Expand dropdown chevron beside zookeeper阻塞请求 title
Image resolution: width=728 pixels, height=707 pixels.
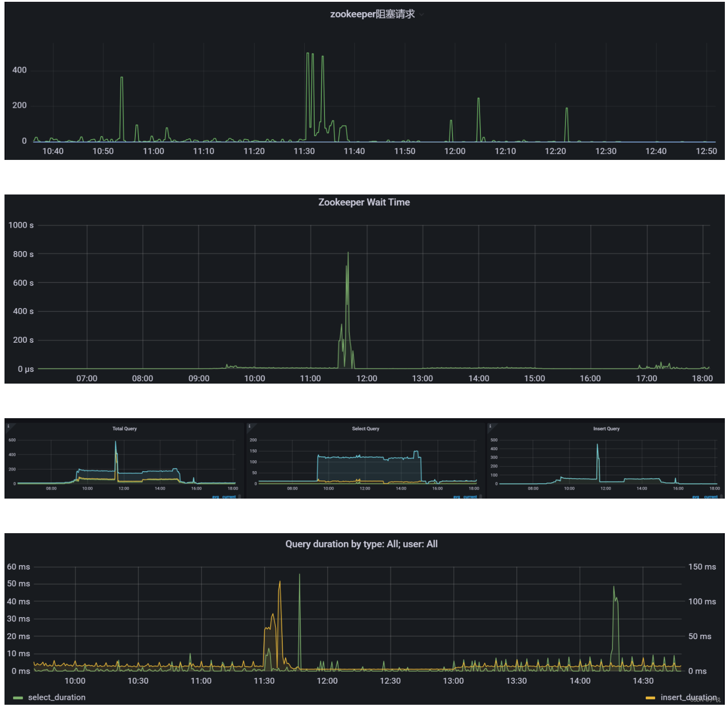pyautogui.click(x=422, y=14)
